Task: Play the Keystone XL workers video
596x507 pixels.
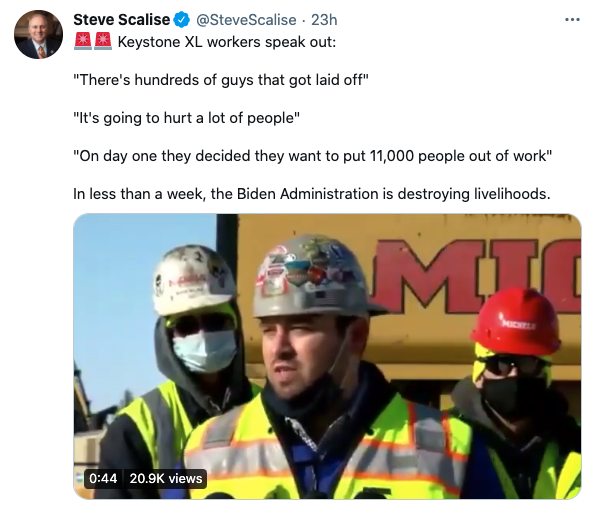Action: [327, 356]
